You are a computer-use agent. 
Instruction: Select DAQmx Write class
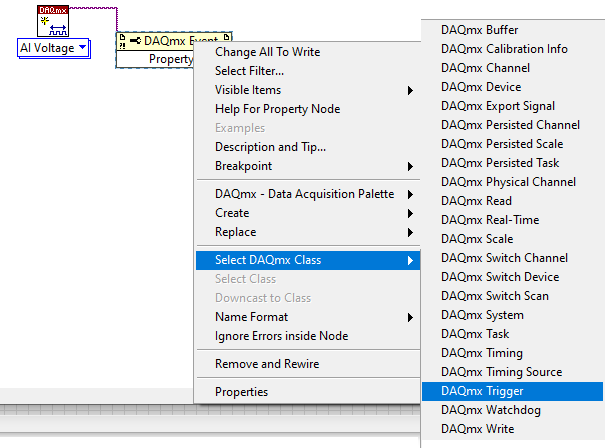point(512,429)
